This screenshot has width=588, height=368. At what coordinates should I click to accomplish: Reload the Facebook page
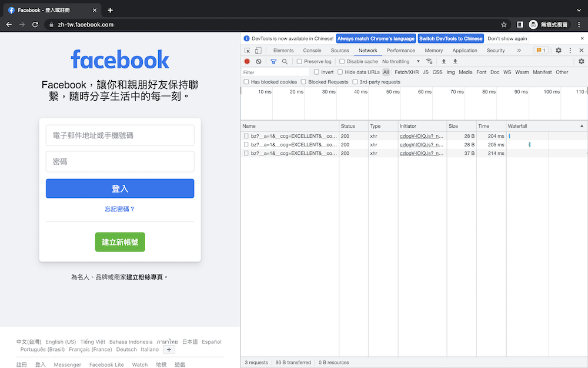tap(35, 24)
